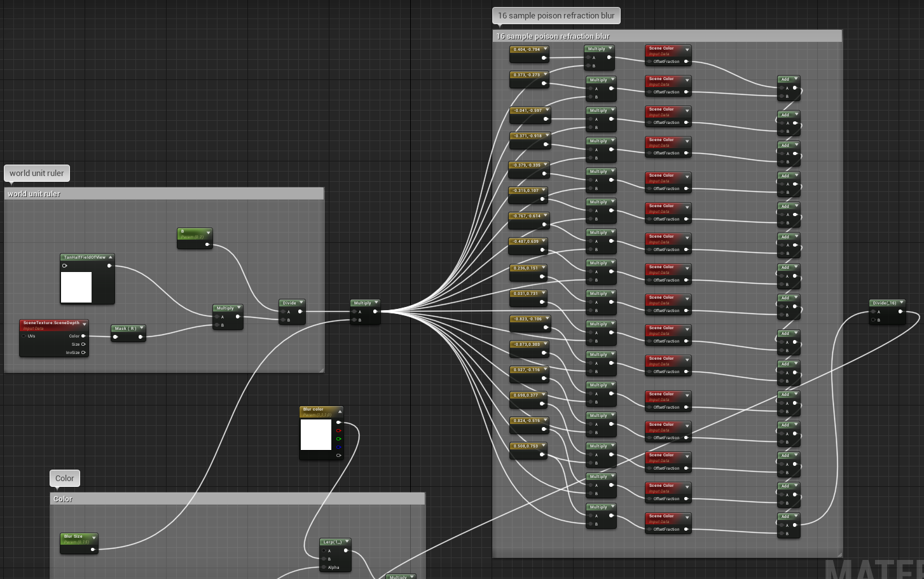Click the SceneDepth InvSize output pin
The width and height of the screenshot is (924, 579).
pyautogui.click(x=83, y=353)
